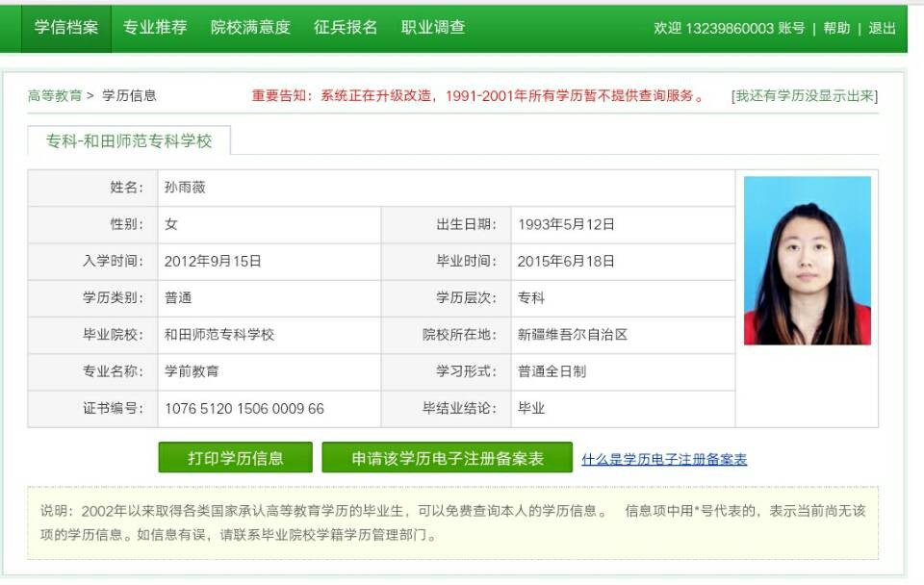Image resolution: width=924 pixels, height=585 pixels.
Task: Click the birth date 1993年5月12日
Action: 566,224
